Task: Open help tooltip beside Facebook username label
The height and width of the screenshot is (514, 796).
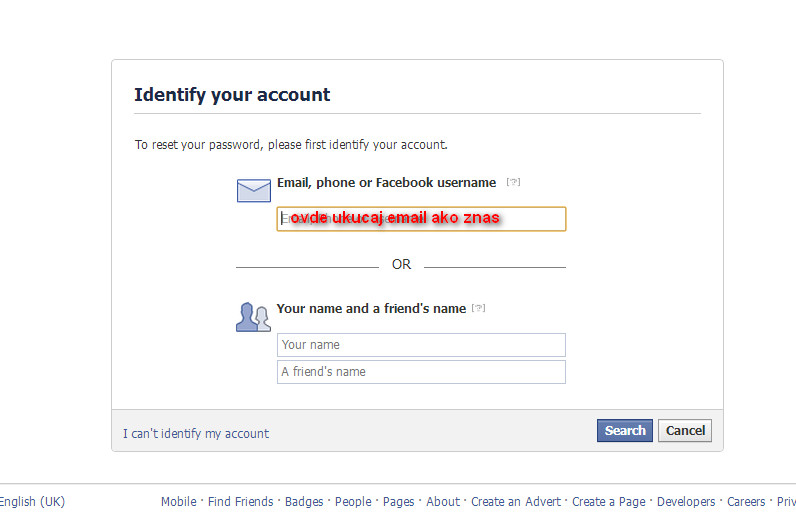Action: point(513,182)
